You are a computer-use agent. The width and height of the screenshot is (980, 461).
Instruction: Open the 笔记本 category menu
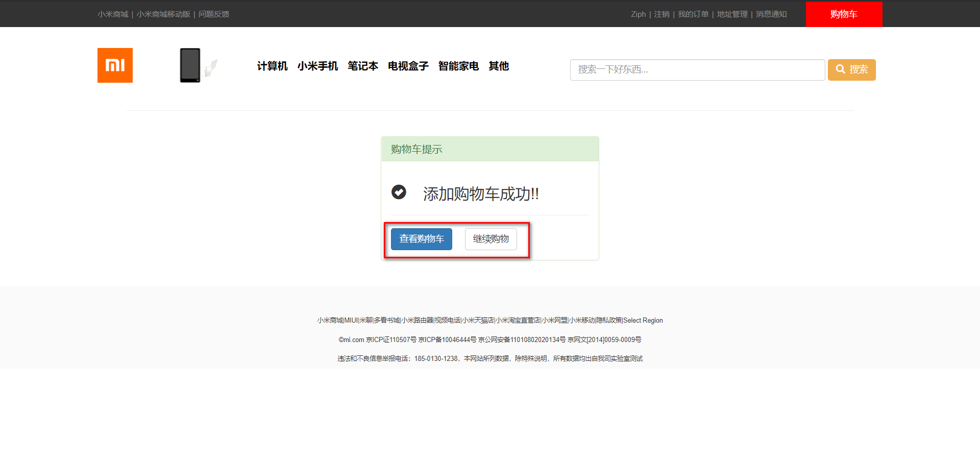coord(363,66)
